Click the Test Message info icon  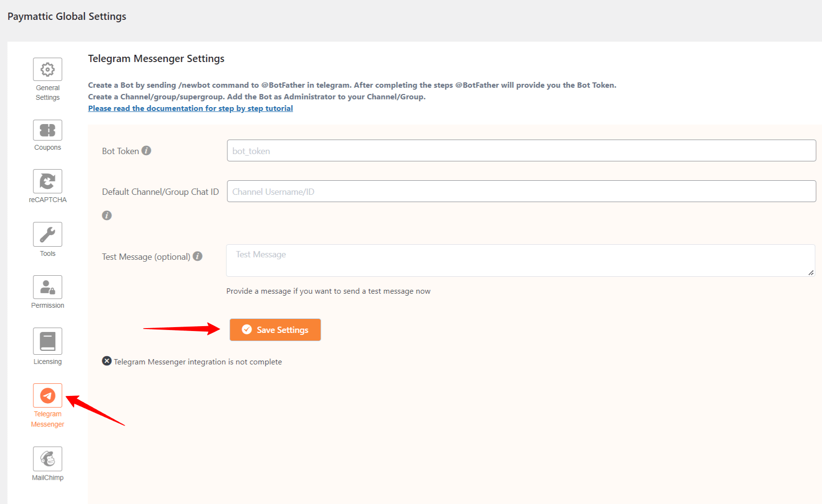point(197,256)
